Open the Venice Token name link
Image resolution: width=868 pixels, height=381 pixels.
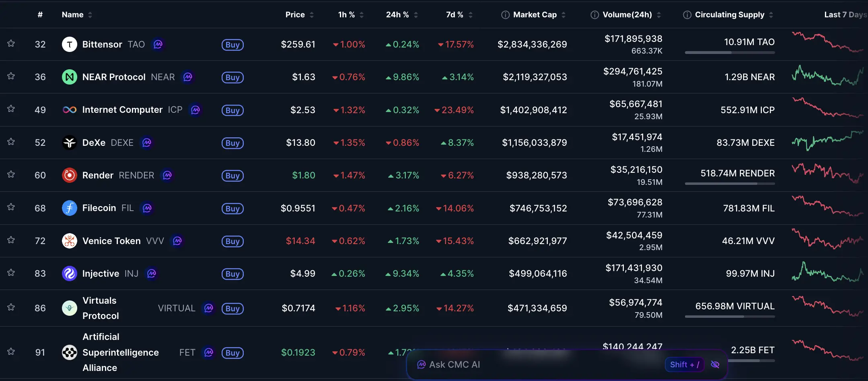pos(111,241)
